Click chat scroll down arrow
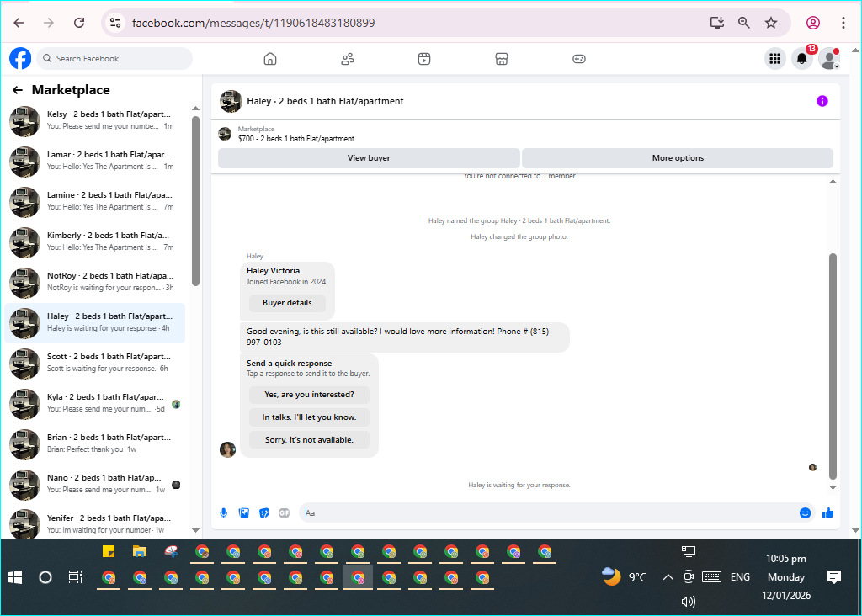The width and height of the screenshot is (862, 616). click(833, 487)
